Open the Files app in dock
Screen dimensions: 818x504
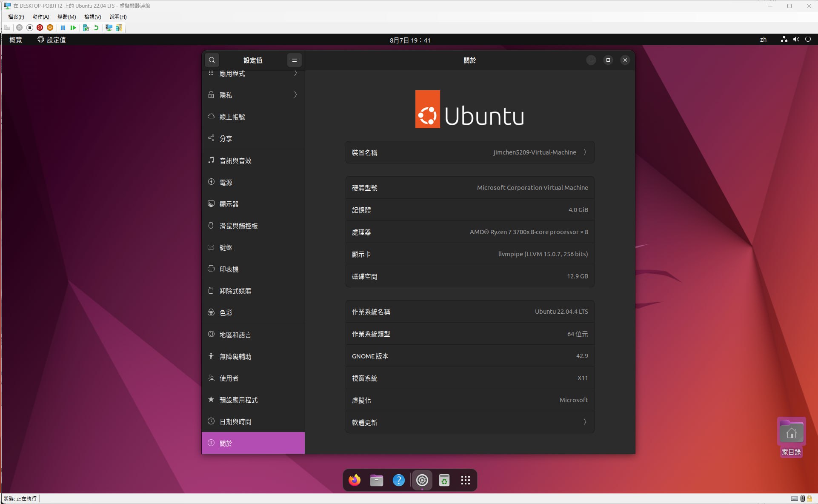click(377, 480)
